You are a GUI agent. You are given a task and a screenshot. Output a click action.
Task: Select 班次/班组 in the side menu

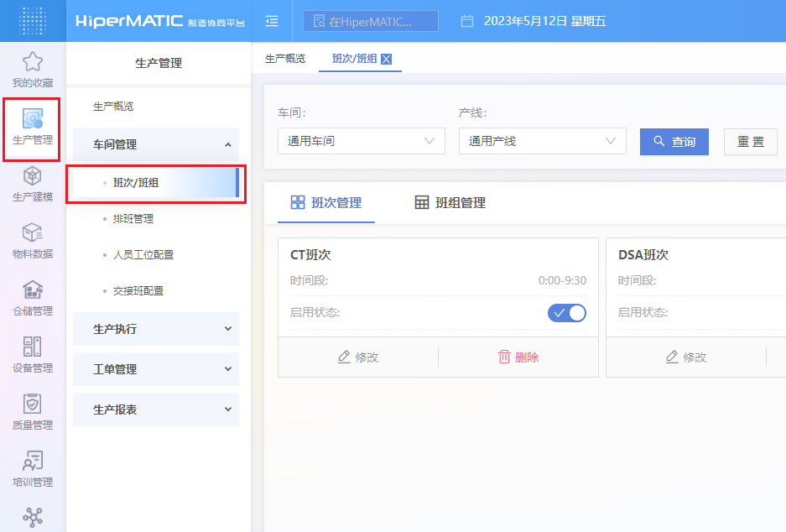156,183
